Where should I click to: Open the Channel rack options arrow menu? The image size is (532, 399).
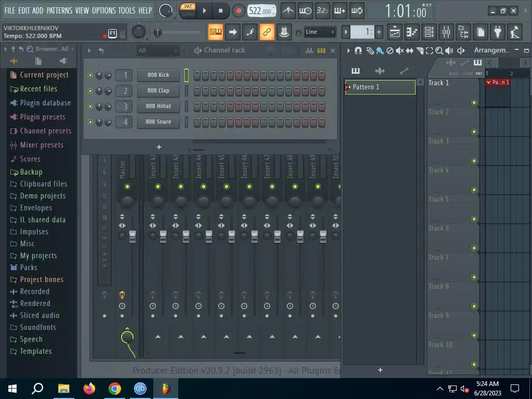(89, 50)
